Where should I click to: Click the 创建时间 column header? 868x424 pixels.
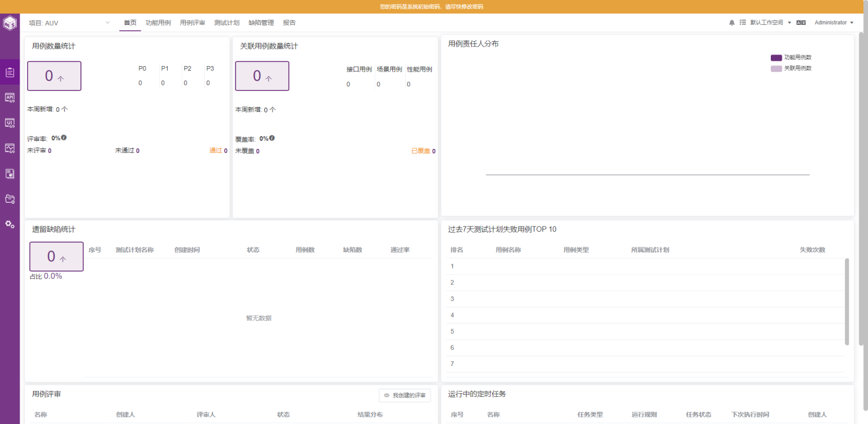click(187, 250)
